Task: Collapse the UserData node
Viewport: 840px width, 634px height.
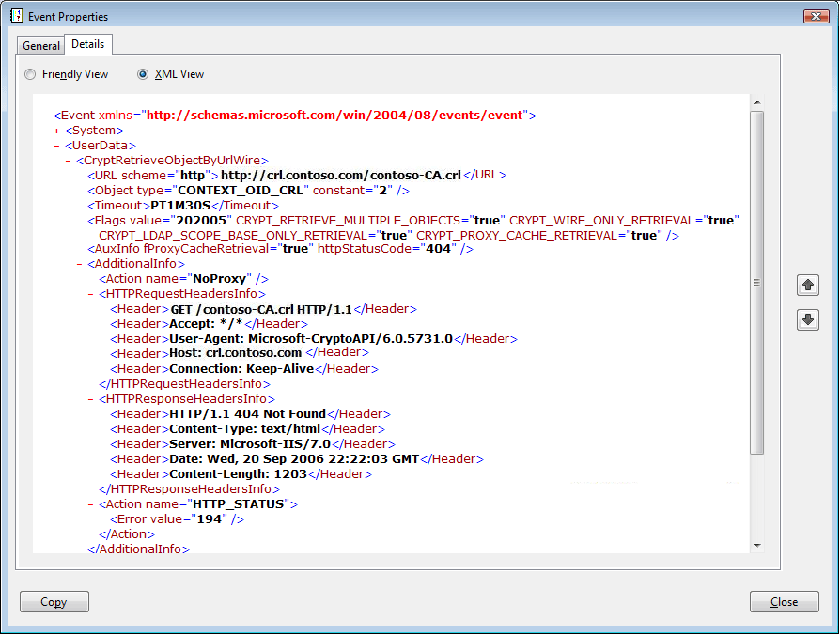Action: 57,146
